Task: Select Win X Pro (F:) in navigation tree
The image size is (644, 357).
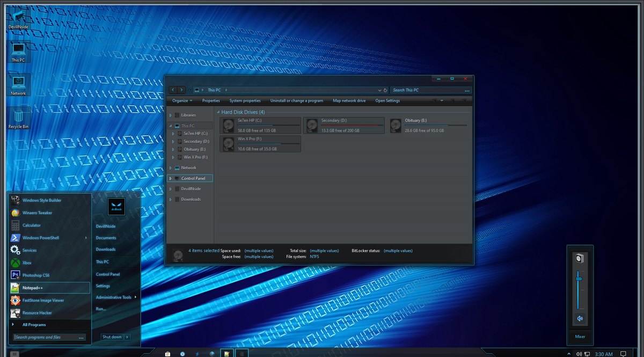Action: [196, 157]
